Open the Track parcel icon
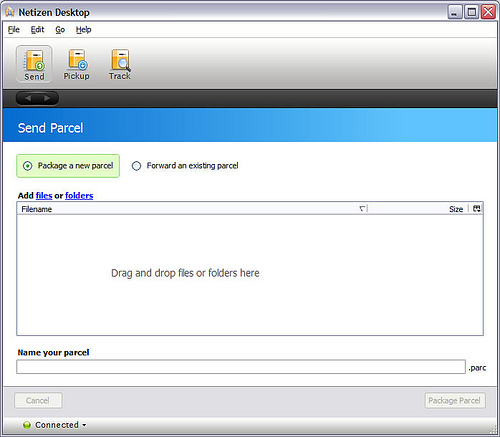The width and height of the screenshot is (500, 437). [120, 64]
